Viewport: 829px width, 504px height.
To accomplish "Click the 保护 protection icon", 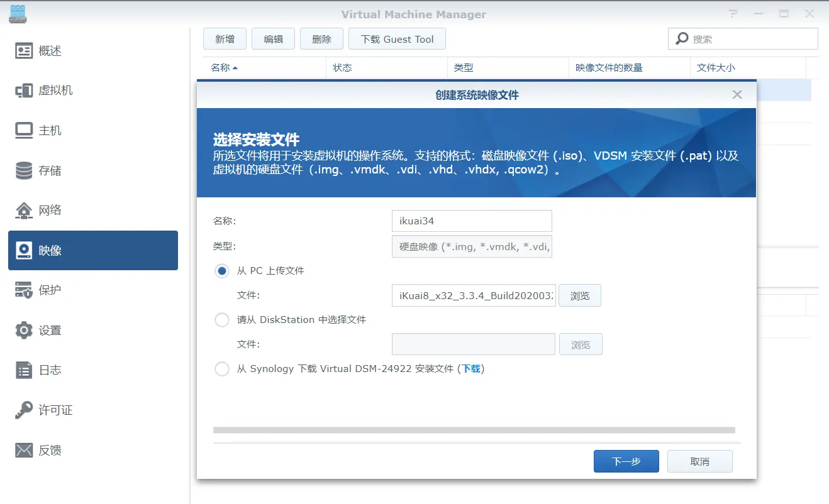I will click(x=24, y=290).
